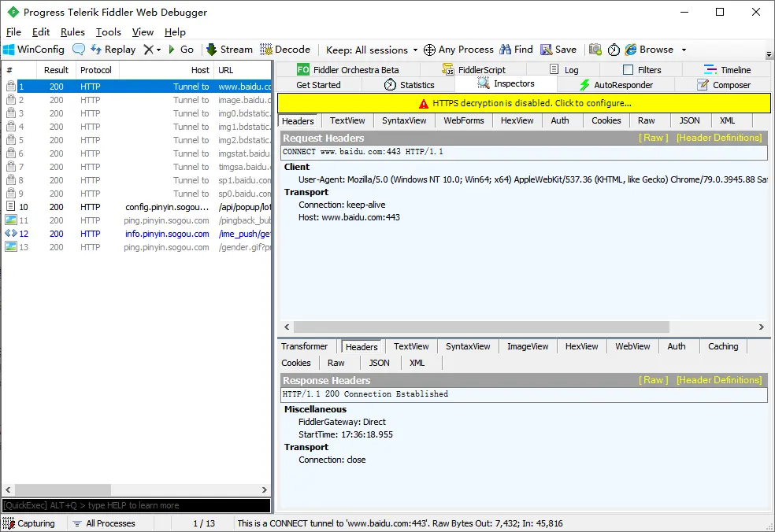Image resolution: width=775 pixels, height=532 pixels.
Task: Click the WinConfig Windows logo icon
Action: point(9,50)
